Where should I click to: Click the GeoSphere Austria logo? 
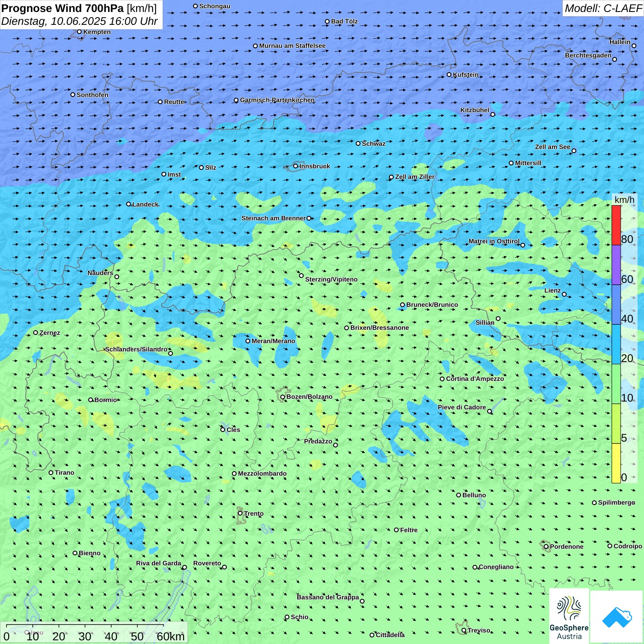click(x=569, y=615)
